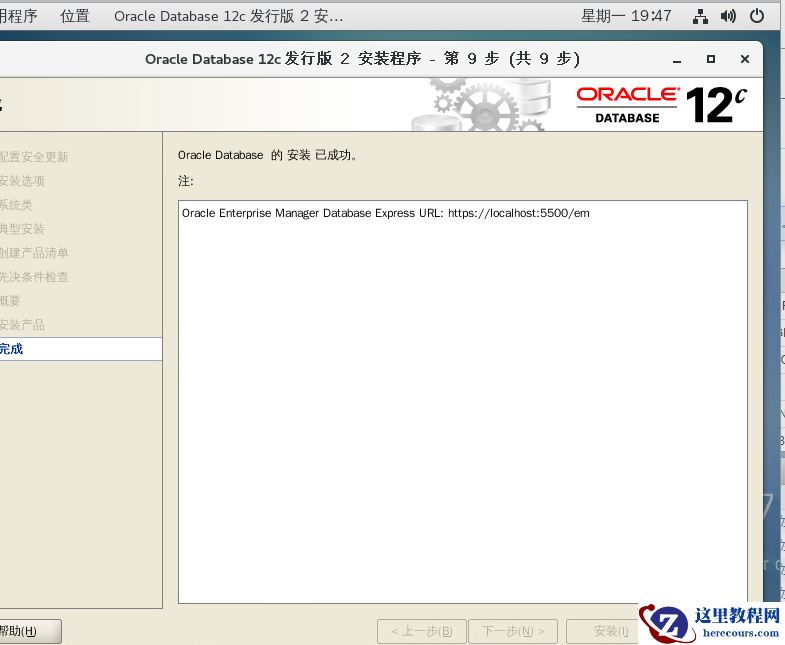The image size is (785, 645).
Task: Click the 下一步(N) next button
Action: coord(513,631)
